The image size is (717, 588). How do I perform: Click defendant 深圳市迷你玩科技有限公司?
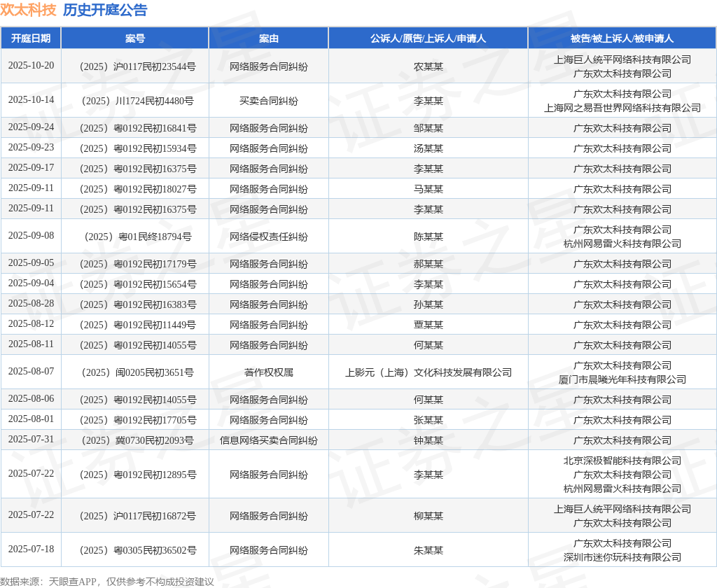click(622, 557)
